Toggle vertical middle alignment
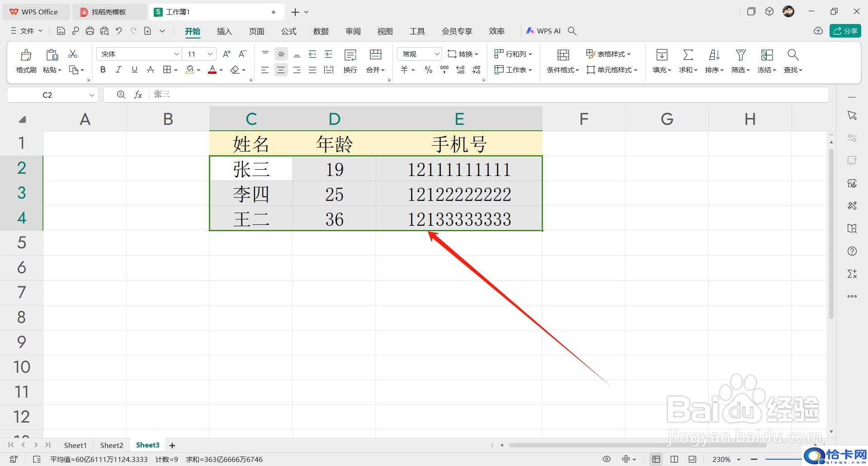This screenshot has width=868, height=466. click(281, 54)
